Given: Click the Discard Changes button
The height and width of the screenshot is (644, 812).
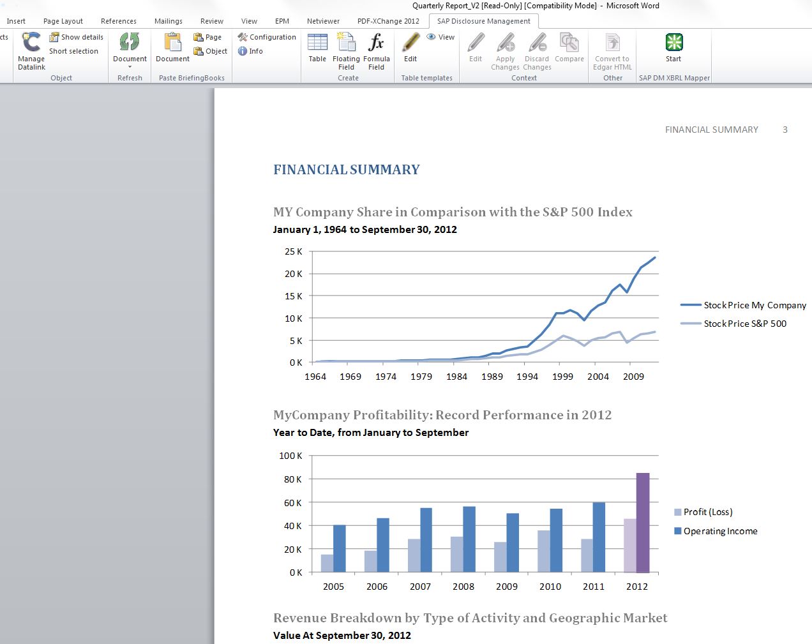Looking at the screenshot, I should tap(537, 51).
